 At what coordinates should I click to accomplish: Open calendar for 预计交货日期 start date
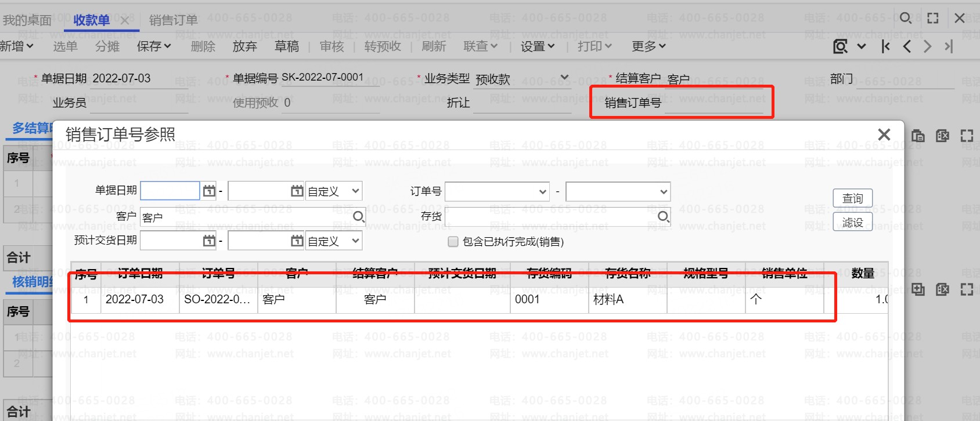click(x=209, y=241)
